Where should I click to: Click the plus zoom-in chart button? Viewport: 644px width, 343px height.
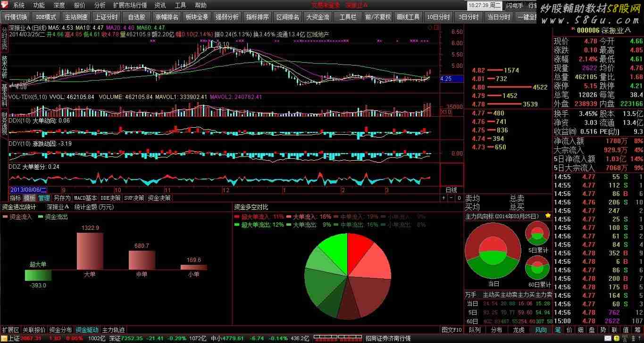(x=443, y=198)
